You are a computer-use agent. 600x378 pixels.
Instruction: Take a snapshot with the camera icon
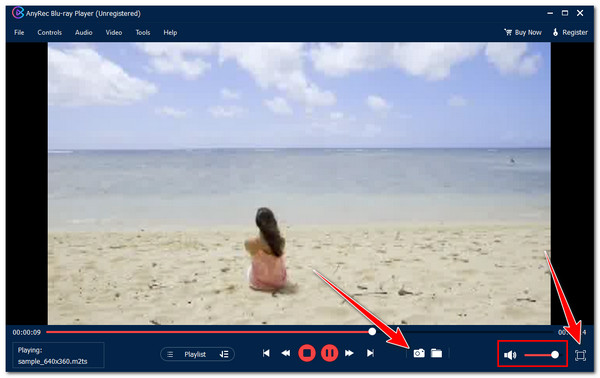[419, 353]
